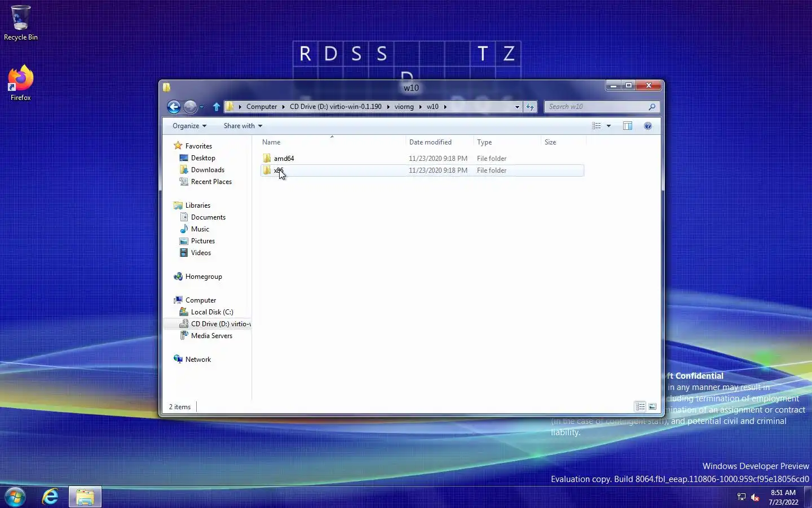Refresh the w10 folder view

530,107
